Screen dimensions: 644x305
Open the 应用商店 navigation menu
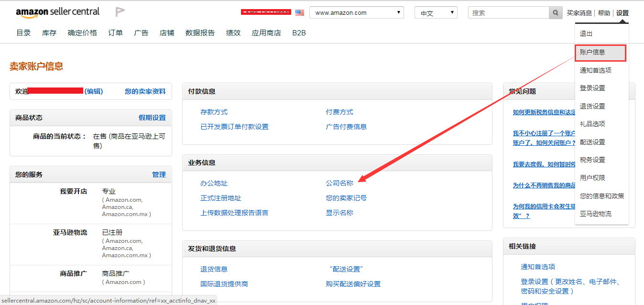tap(266, 33)
